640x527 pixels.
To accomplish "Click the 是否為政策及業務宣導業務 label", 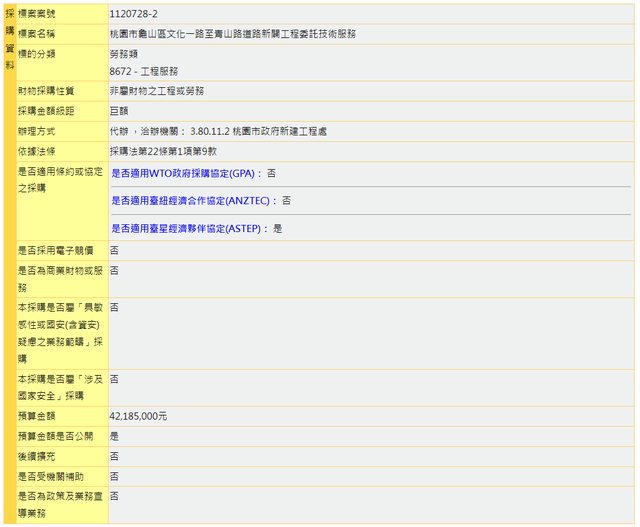I will (60, 504).
